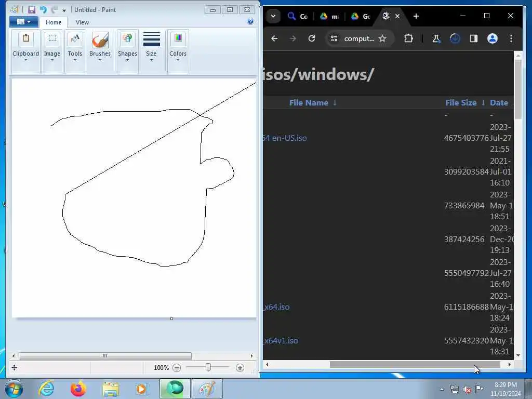The width and height of the screenshot is (532, 399).
Task: Click the Image selection rectangle icon
Action: tap(52, 38)
